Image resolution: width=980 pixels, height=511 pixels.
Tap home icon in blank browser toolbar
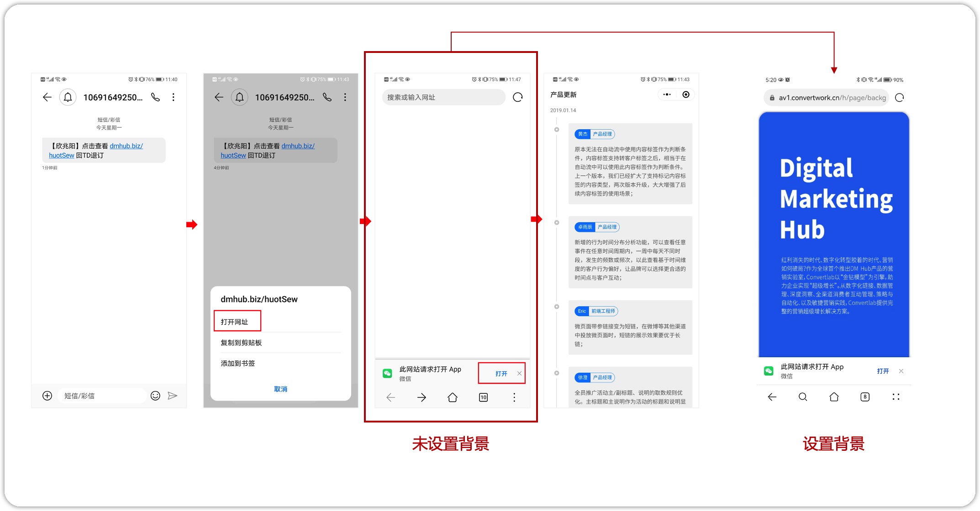pyautogui.click(x=453, y=397)
